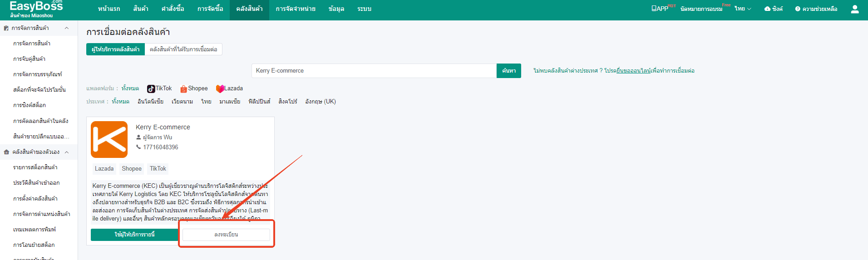Click the Lazada tag on Kerry card

104,169
